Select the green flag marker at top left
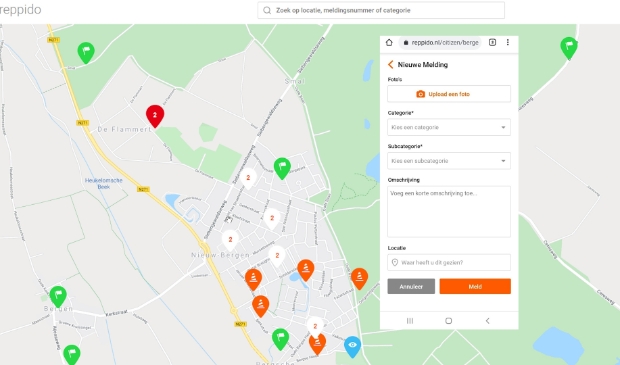 [86, 52]
